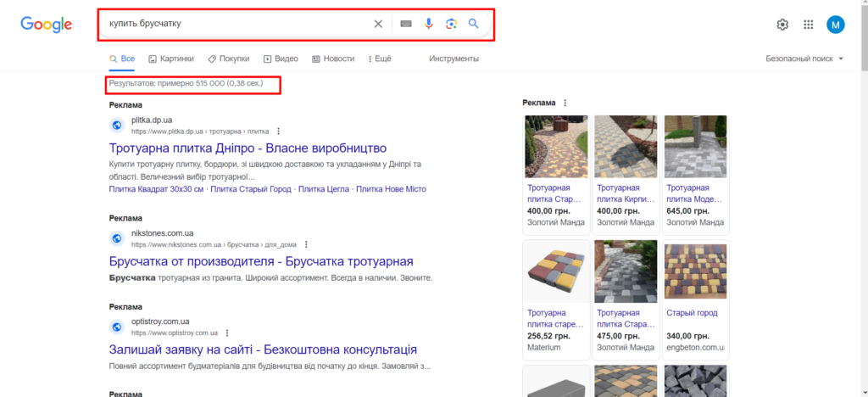Click the plitka.dp.ua site name
This screenshot has width=868, height=397.
(x=152, y=120)
